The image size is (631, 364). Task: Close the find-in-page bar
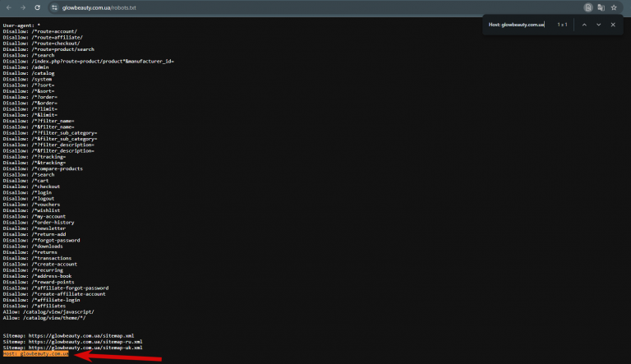(x=613, y=25)
